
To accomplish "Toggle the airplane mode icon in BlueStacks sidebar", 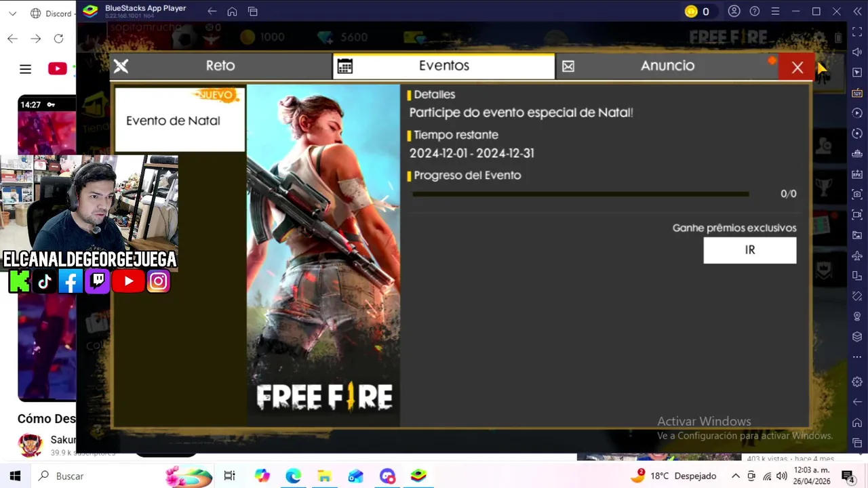I will 857,256.
